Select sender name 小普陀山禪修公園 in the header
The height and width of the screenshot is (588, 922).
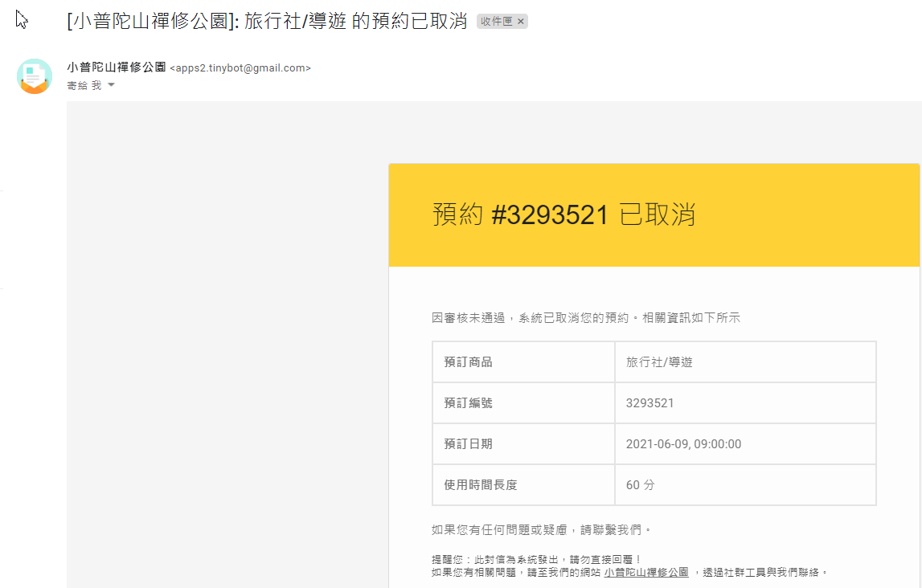click(x=117, y=67)
